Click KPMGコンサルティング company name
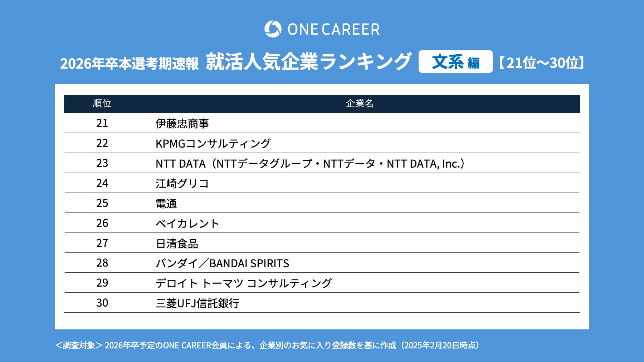 (x=213, y=144)
